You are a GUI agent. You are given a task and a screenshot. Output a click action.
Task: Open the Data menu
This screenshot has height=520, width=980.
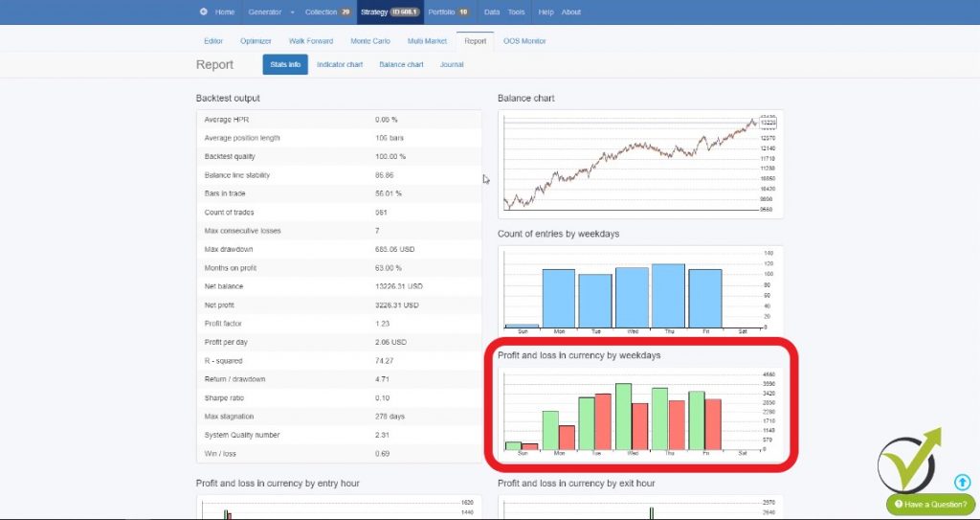tap(492, 11)
